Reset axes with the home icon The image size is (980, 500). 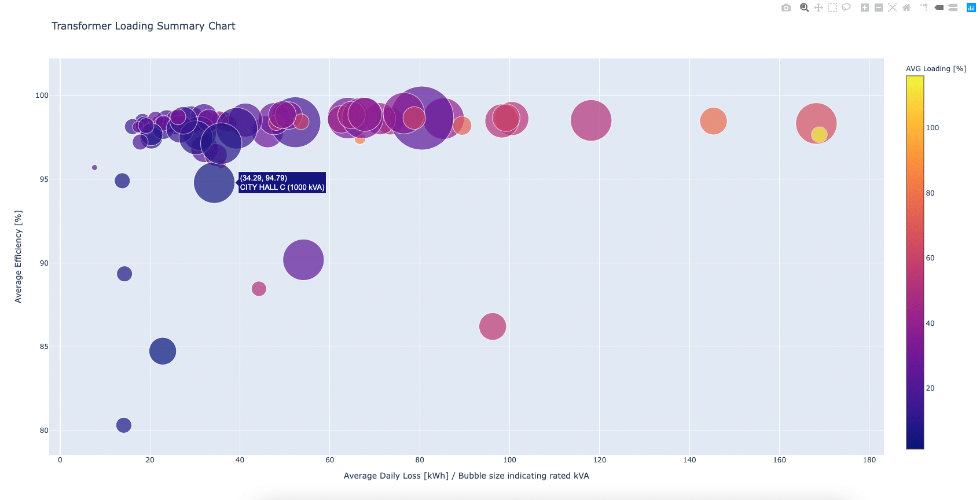906,8
